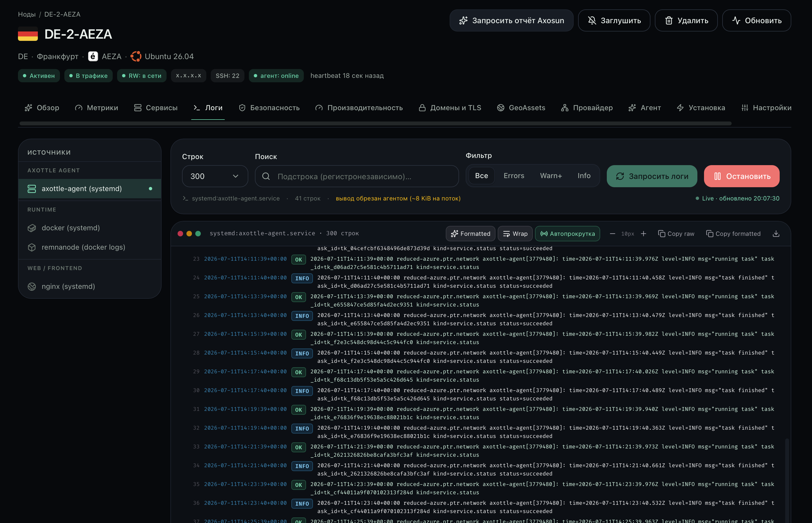812x523 pixels.
Task: Click the remnanode cube icon
Action: (31, 247)
